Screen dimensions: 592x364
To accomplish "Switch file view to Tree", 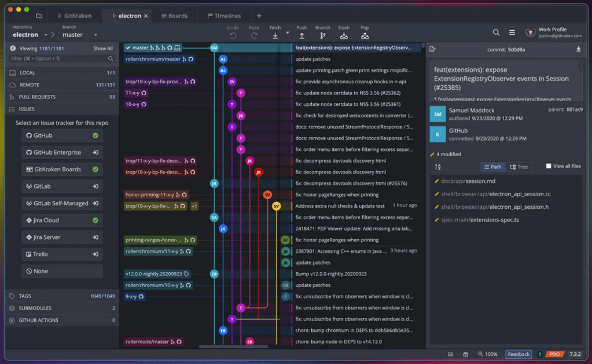I will click(x=519, y=167).
